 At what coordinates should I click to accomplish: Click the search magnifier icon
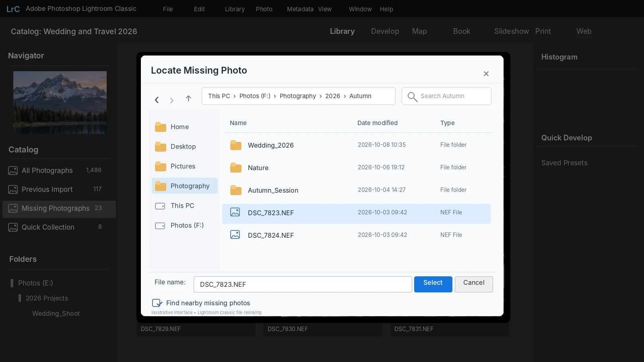(412, 97)
